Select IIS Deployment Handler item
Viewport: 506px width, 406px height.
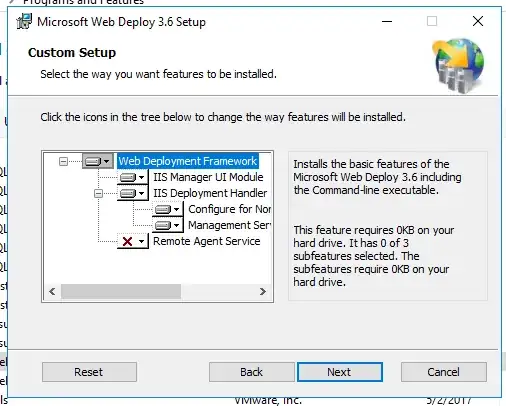[x=210, y=193]
